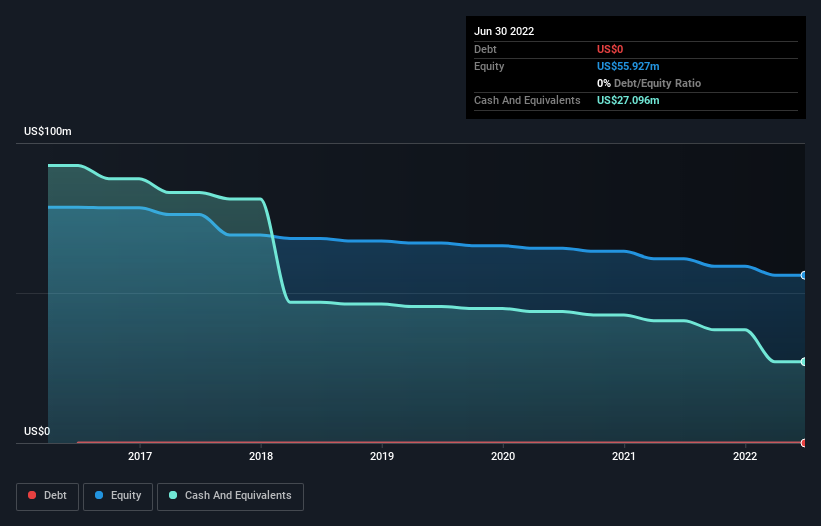Select the red Debt endpoint marker

tap(804, 443)
